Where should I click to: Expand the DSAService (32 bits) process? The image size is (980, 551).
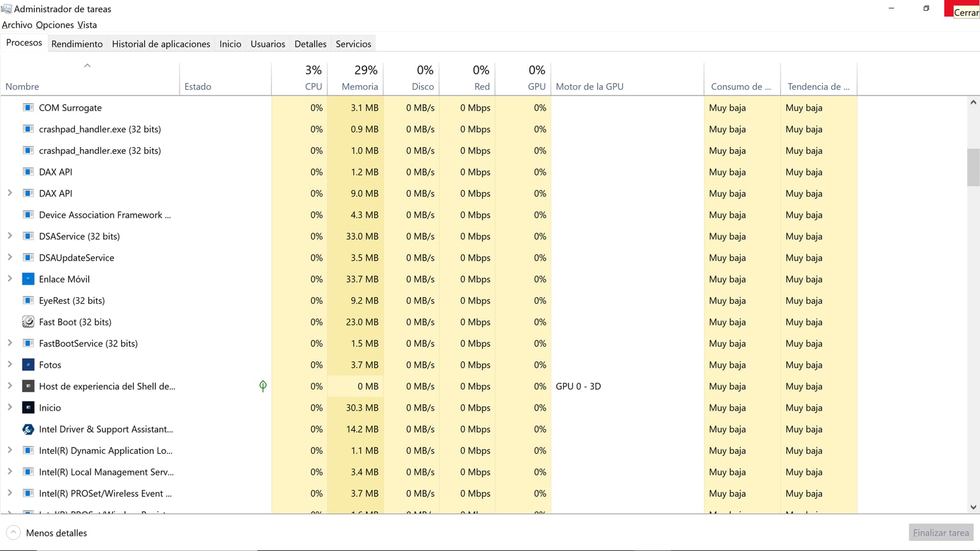point(10,236)
